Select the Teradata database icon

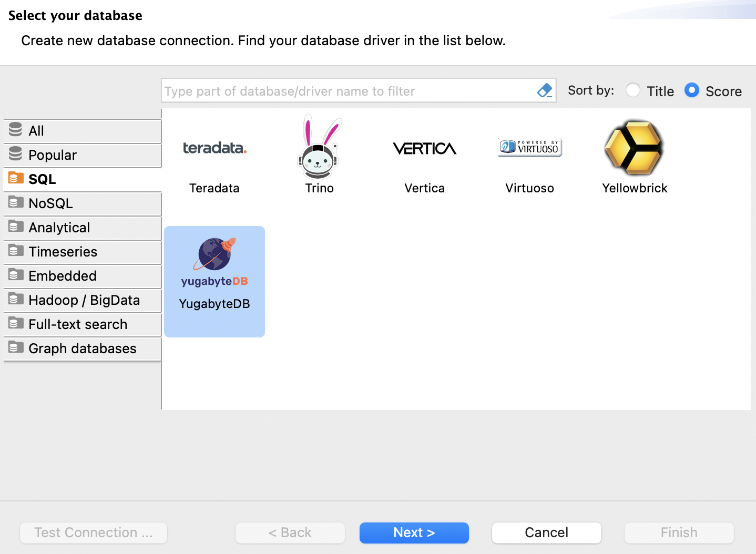[214, 148]
